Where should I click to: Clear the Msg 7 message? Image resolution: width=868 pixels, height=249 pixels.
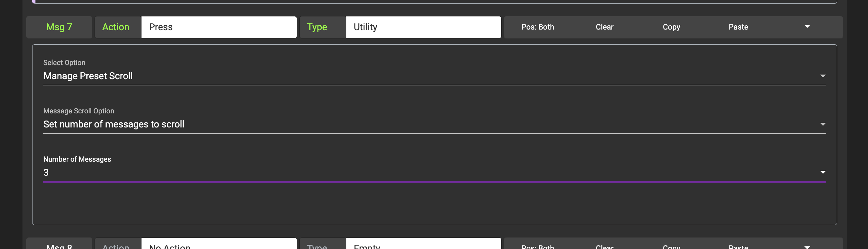604,27
